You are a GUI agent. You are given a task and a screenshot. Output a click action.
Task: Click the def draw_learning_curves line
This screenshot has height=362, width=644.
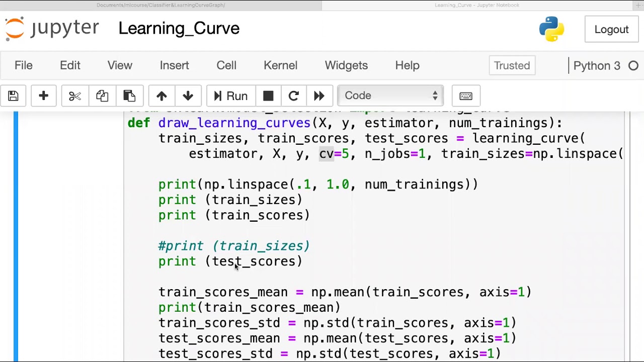click(x=345, y=123)
